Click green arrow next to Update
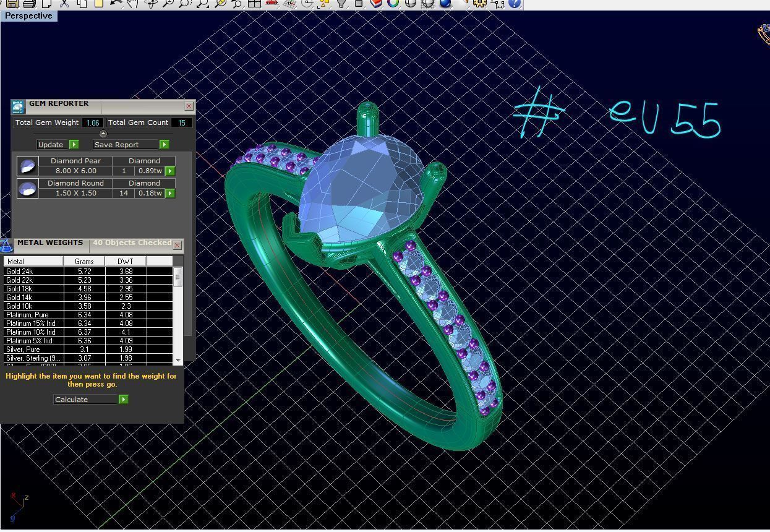 tap(74, 145)
